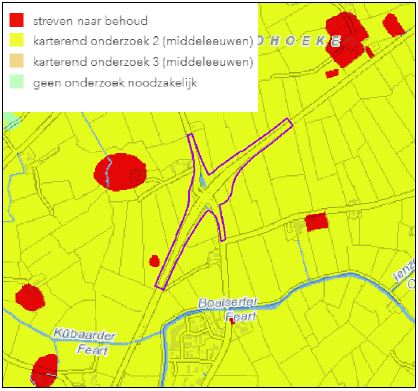Click the red area in the bottom-left corner

pos(45,370)
